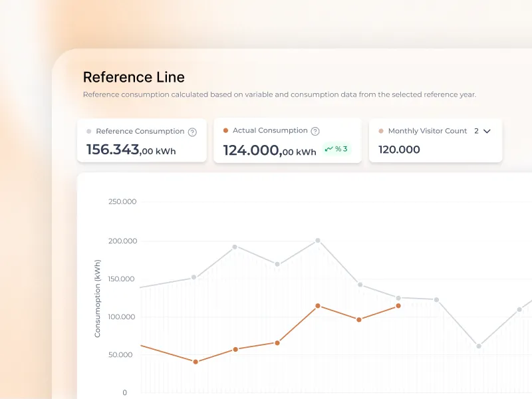532x399 pixels.
Task: Click the 0 label on the y-axis
Action: click(124, 392)
